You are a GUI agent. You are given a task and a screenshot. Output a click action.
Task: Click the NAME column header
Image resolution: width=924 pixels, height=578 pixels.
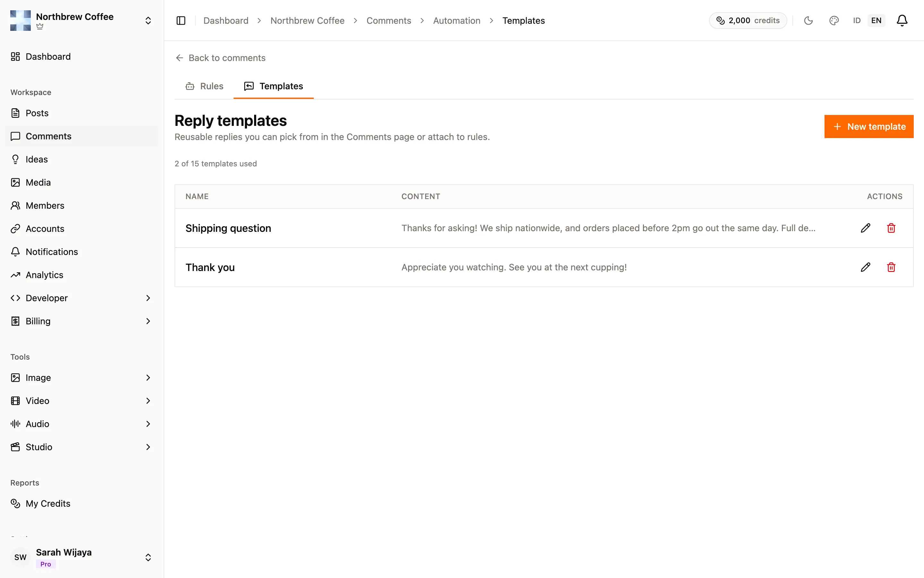coord(197,197)
